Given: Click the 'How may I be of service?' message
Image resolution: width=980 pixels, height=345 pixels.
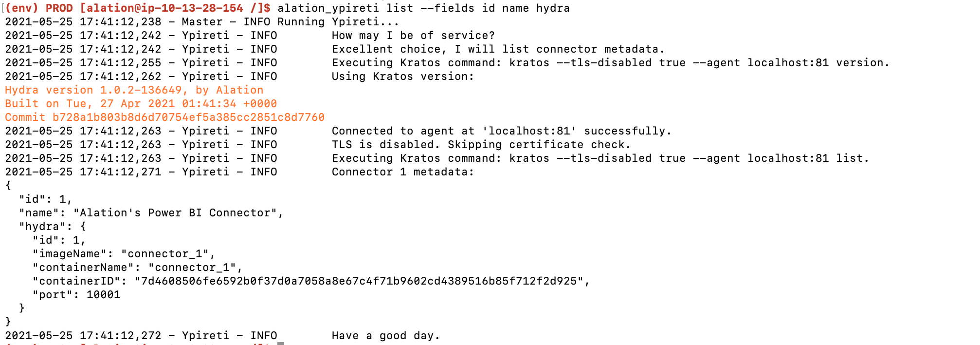Looking at the screenshot, I should (413, 36).
